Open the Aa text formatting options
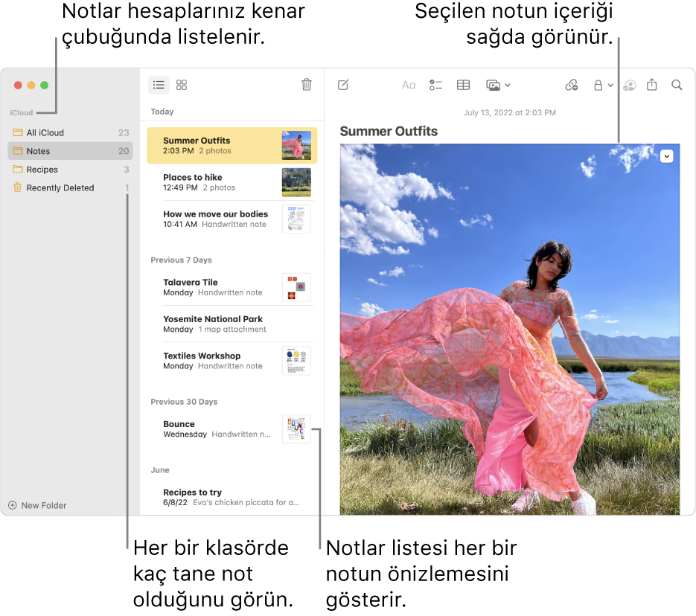The image size is (696, 616). (x=408, y=86)
